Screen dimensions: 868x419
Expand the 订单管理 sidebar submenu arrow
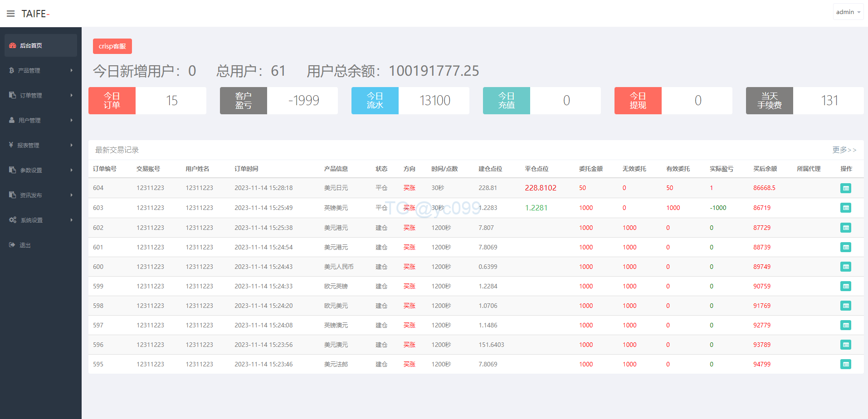(71, 95)
